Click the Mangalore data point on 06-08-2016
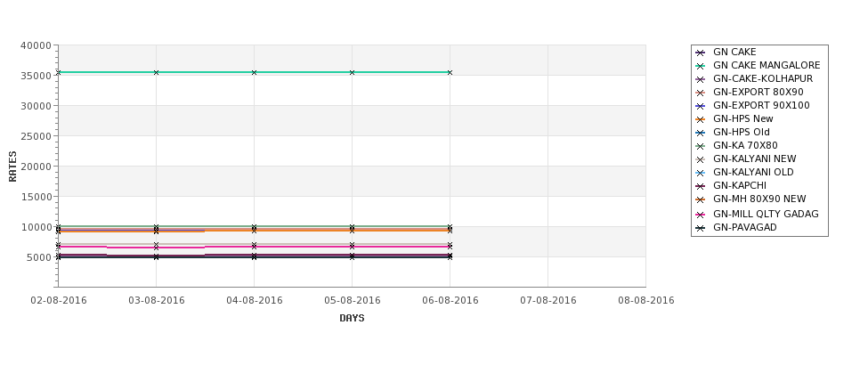Viewport: 868px width, 382px height. click(x=450, y=72)
